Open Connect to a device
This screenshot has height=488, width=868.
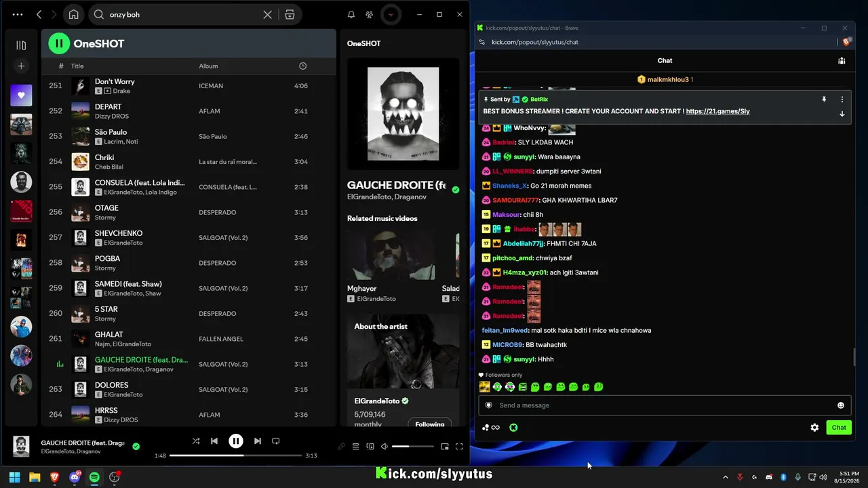click(370, 447)
